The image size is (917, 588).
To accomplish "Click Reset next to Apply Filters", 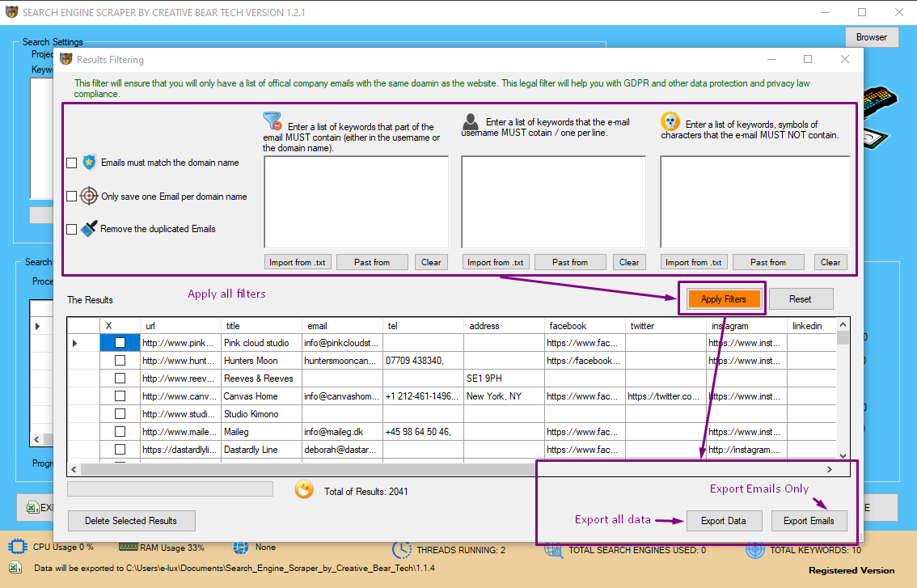I will click(x=801, y=298).
